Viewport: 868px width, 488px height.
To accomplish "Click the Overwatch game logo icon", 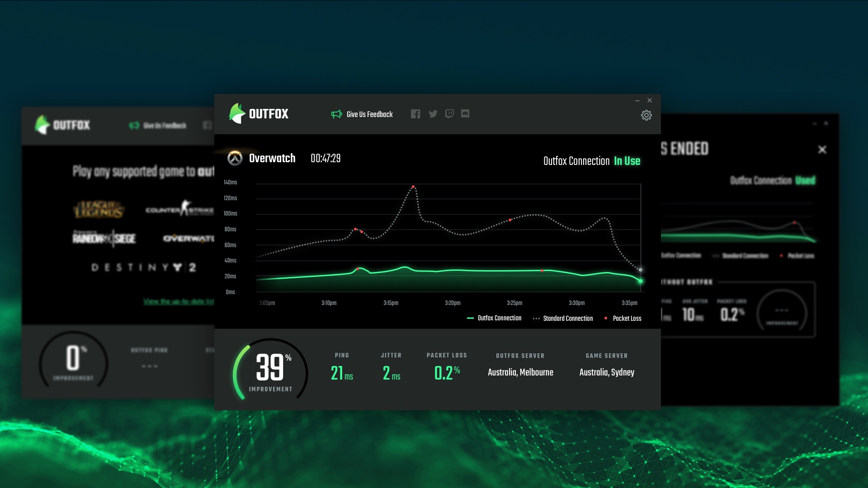I will click(235, 158).
